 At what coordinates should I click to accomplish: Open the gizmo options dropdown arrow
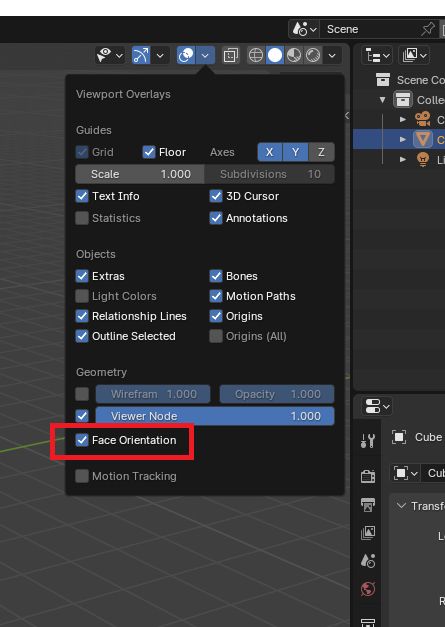coord(160,55)
